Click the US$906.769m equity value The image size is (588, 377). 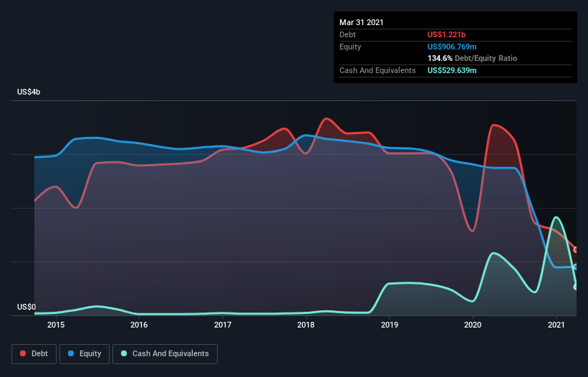tap(452, 47)
